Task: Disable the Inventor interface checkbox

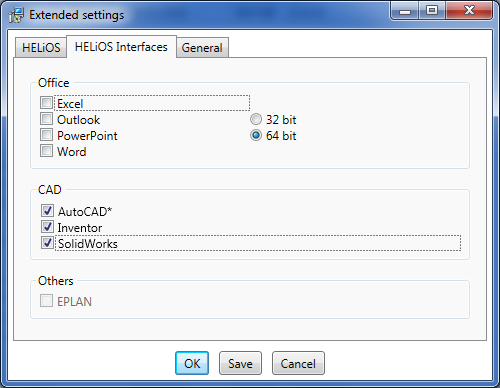Action: (47, 227)
